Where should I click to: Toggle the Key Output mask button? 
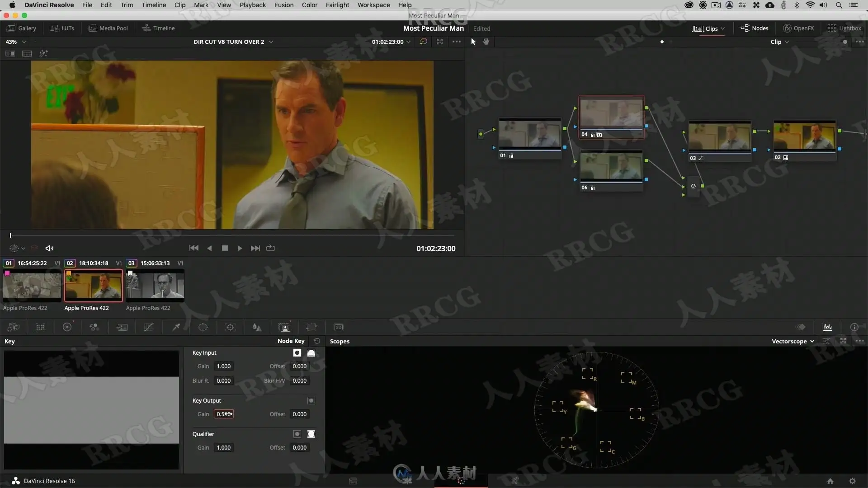[311, 401]
